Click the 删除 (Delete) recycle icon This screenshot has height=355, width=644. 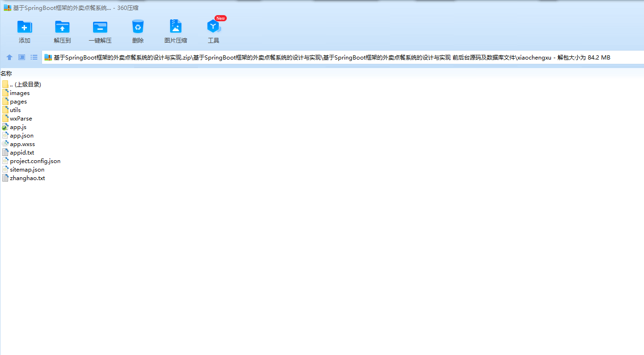[x=138, y=26]
